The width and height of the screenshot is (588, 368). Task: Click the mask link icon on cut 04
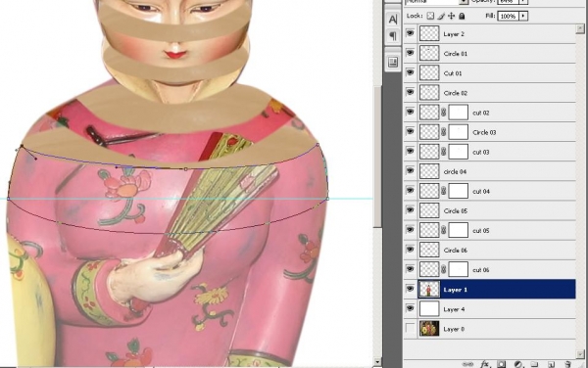tap(444, 191)
